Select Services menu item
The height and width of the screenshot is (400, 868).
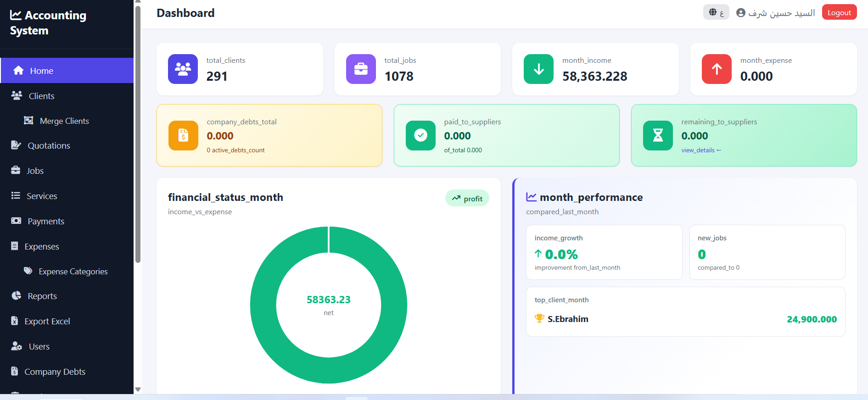pyautogui.click(x=67, y=196)
